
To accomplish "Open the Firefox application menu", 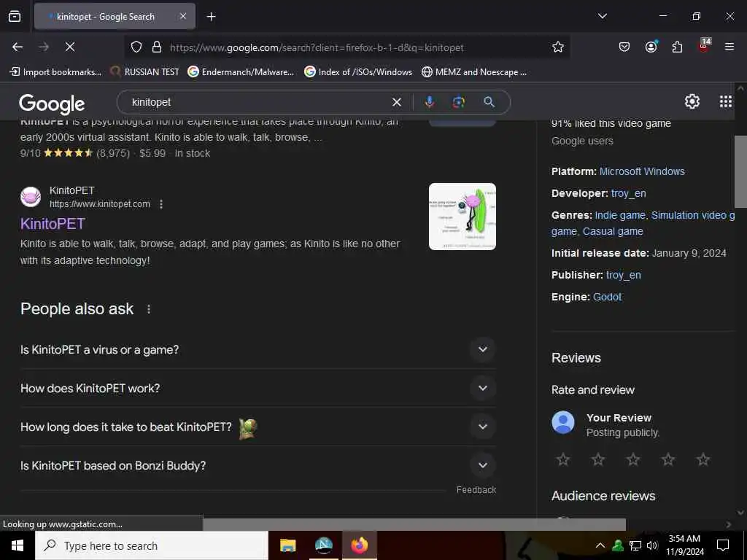I will pyautogui.click(x=729, y=47).
